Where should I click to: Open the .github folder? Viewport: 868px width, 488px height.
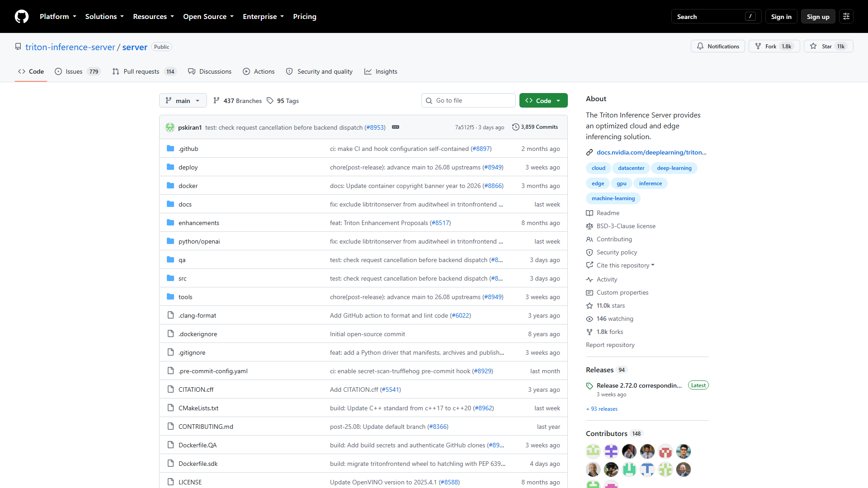tap(188, 149)
